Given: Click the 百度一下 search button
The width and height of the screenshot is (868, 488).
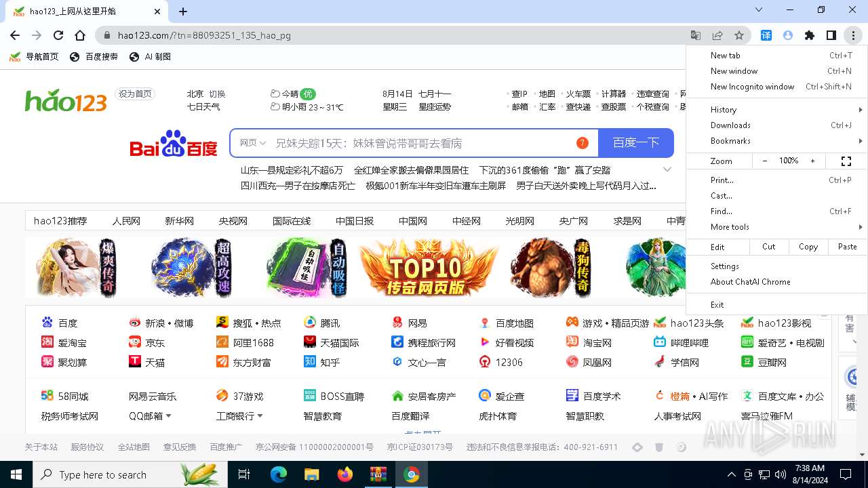Looking at the screenshot, I should (636, 142).
